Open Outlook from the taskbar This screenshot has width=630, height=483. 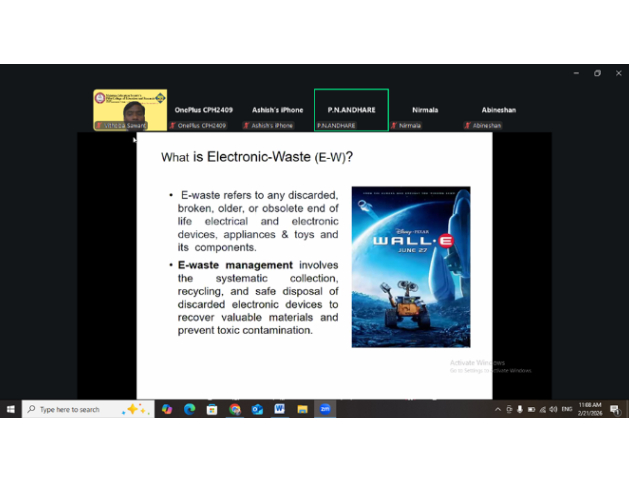257,409
